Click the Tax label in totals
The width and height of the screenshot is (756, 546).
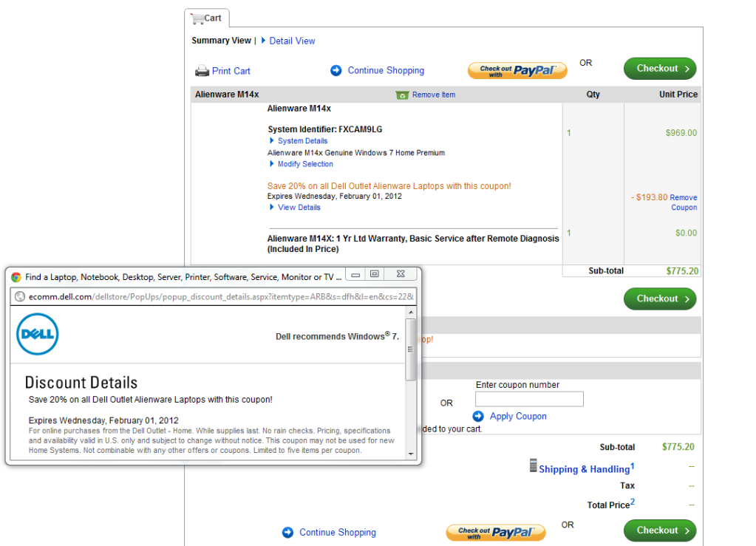click(x=627, y=485)
